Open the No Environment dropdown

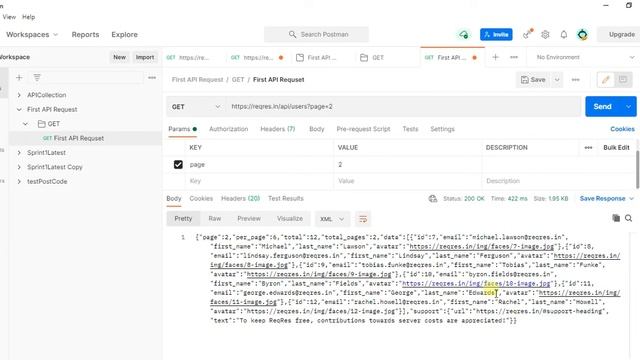[585, 58]
